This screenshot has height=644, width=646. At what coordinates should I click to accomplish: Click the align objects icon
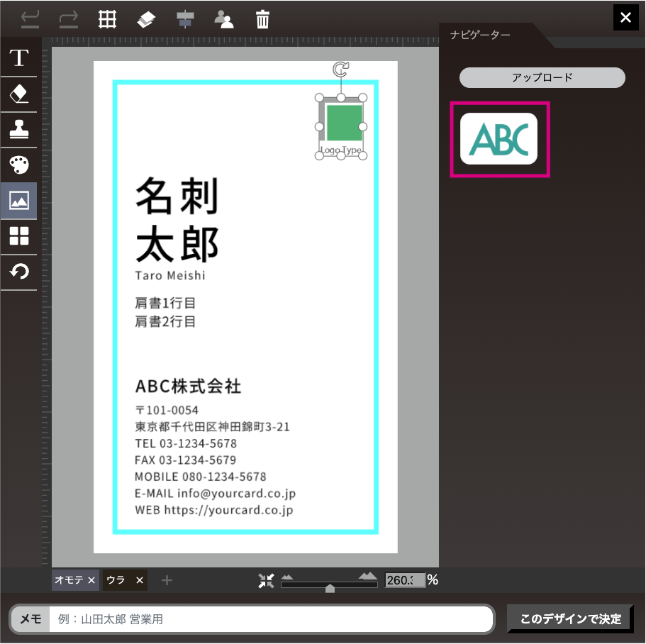click(184, 18)
